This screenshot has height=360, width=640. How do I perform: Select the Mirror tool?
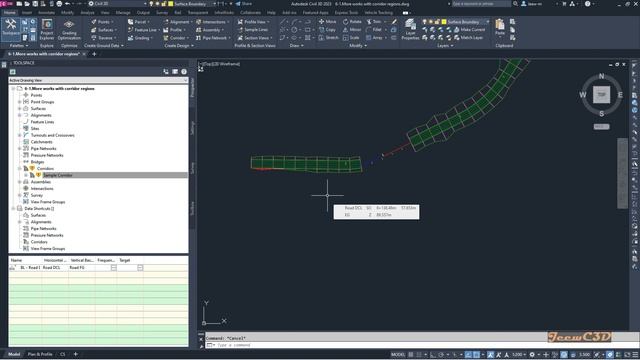click(352, 30)
